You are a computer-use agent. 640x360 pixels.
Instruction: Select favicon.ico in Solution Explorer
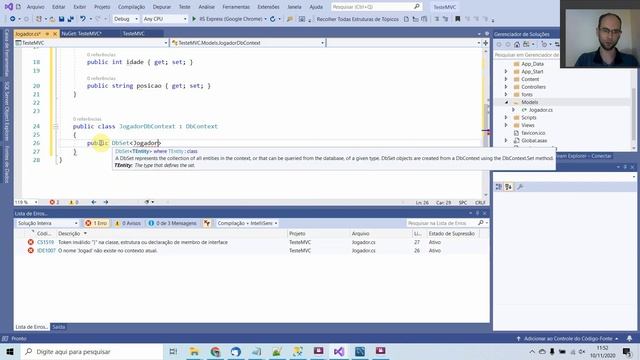tap(533, 133)
